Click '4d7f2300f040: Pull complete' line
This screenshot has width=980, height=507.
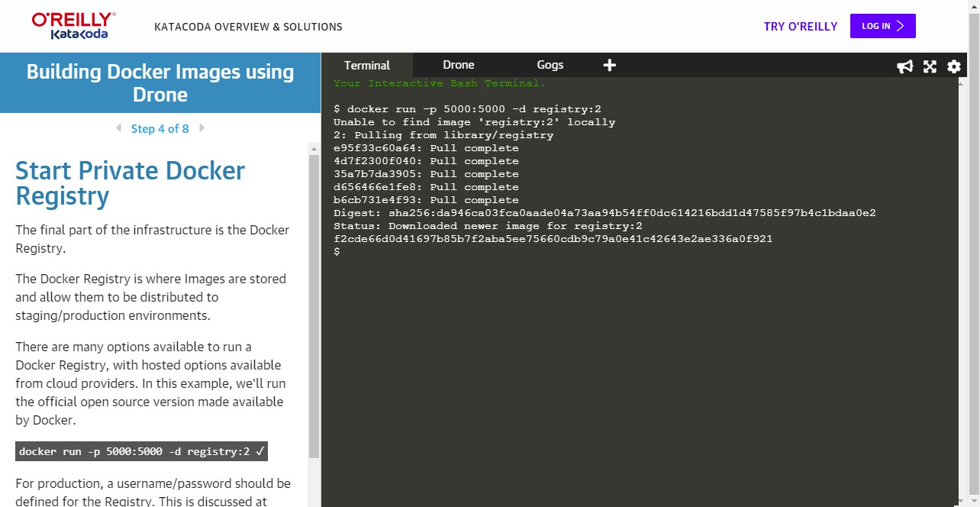[x=426, y=161]
